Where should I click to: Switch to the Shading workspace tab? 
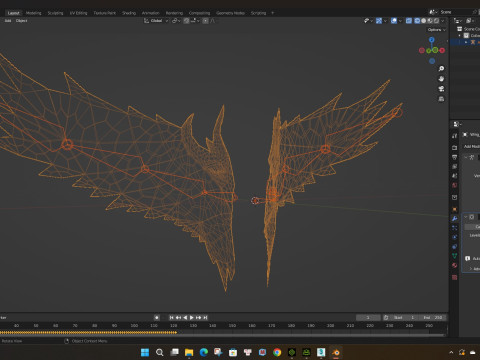(x=129, y=13)
